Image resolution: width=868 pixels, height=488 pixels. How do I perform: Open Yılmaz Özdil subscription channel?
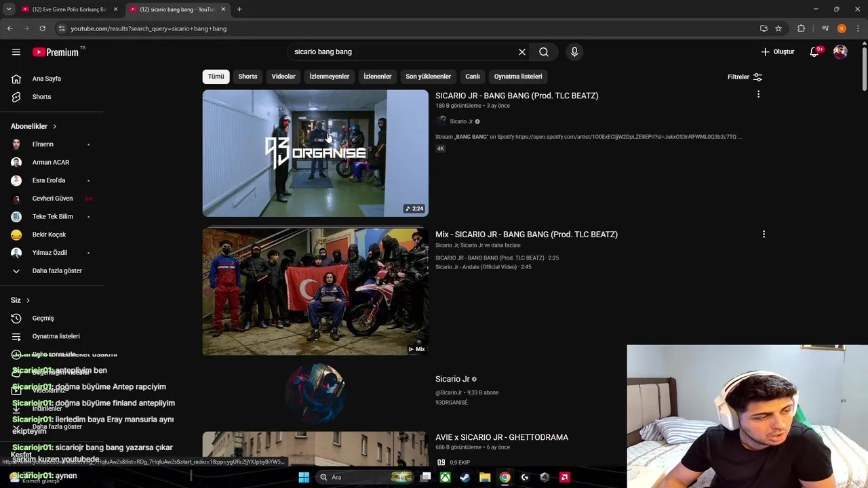click(51, 252)
